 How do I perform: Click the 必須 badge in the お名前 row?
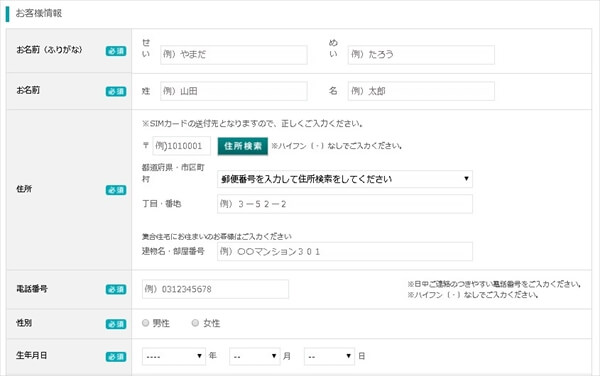116,91
